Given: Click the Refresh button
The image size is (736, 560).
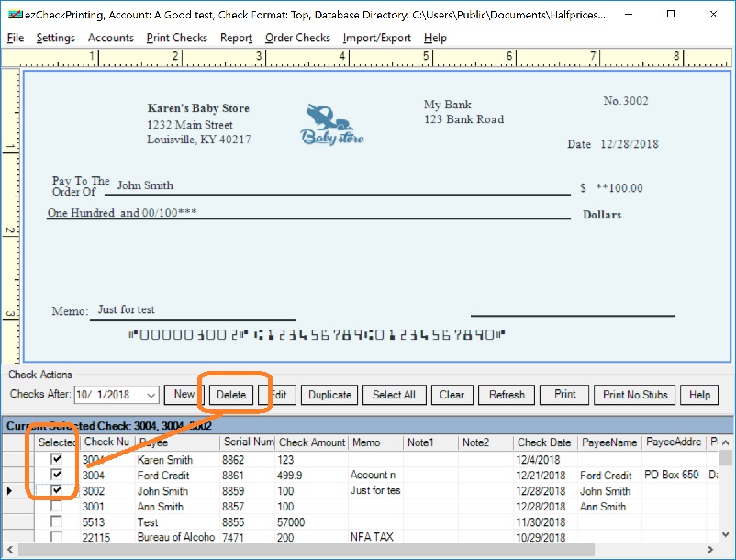Looking at the screenshot, I should coord(507,395).
